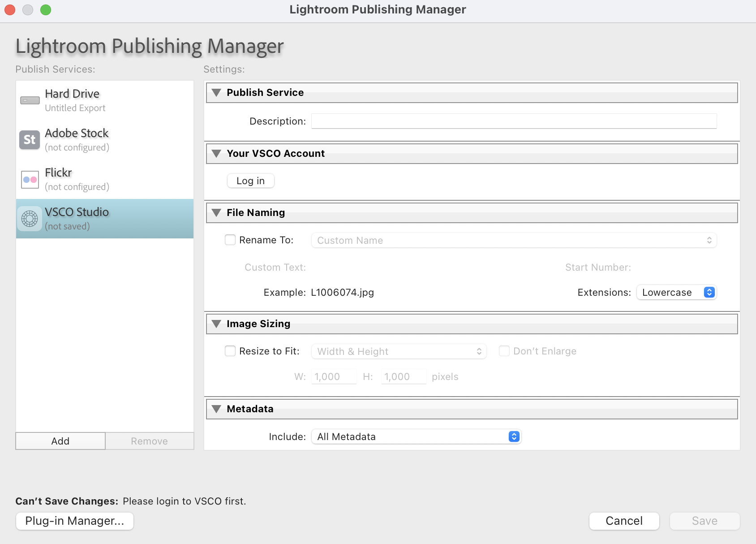Collapse the Your VSCO Account section
Viewport: 756px width, 544px height.
coord(216,154)
